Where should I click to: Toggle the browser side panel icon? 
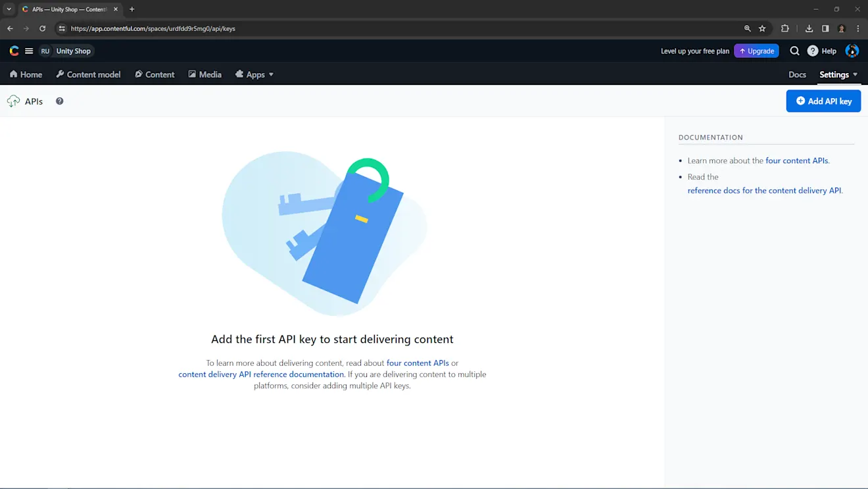825,28
